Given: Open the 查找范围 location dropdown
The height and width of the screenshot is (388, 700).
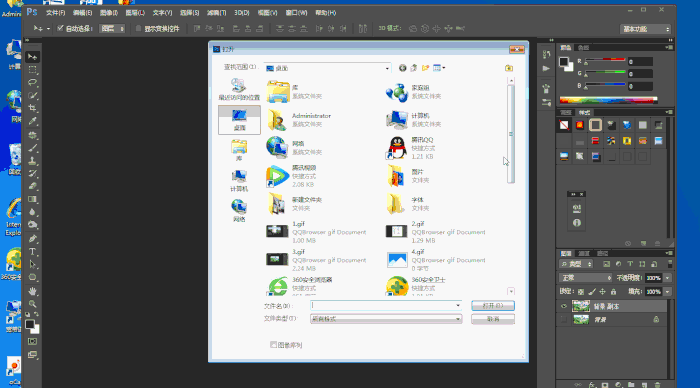Looking at the screenshot, I should click(387, 68).
